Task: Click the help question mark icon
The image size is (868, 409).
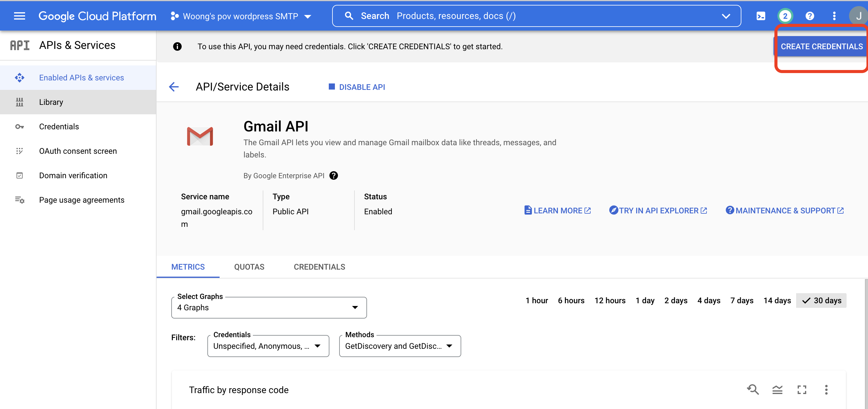Action: (x=809, y=16)
